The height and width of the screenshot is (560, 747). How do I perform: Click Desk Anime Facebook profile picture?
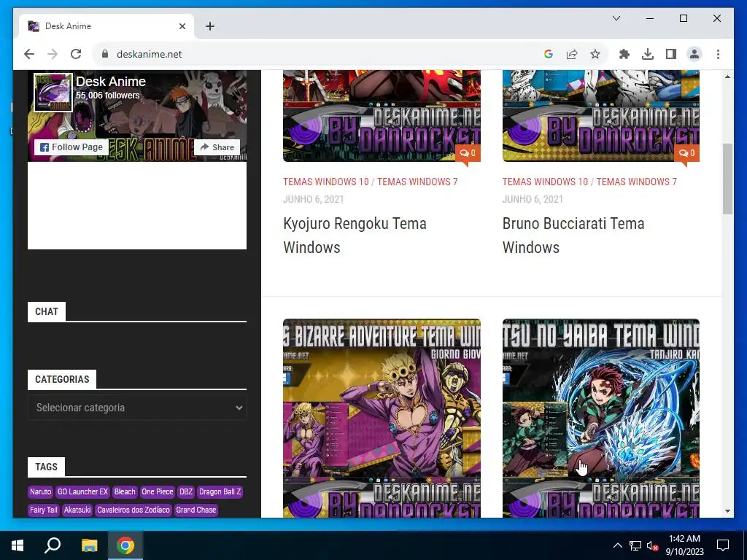click(53, 92)
